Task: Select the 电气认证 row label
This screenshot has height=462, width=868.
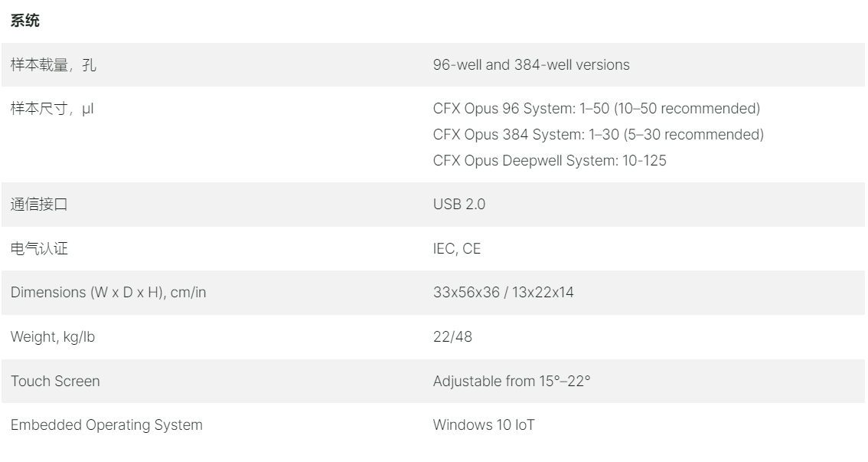Action: coord(39,249)
